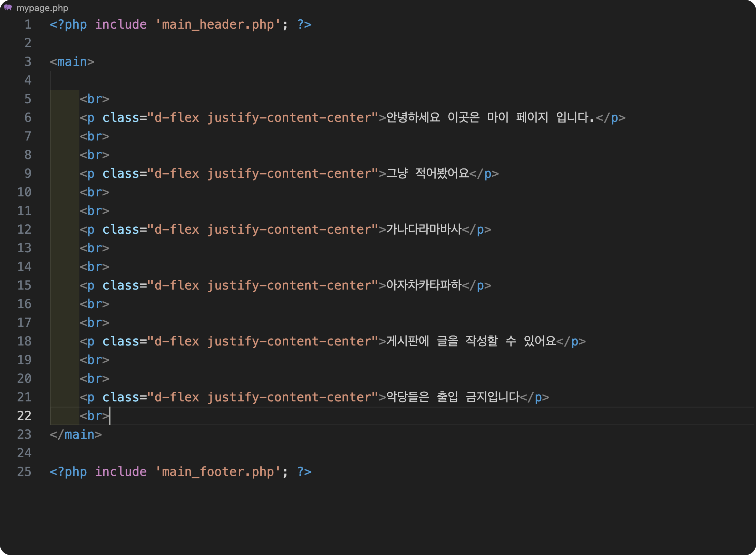This screenshot has width=756, height=555.
Task: Click line number 12 in the gutter
Action: [24, 230]
